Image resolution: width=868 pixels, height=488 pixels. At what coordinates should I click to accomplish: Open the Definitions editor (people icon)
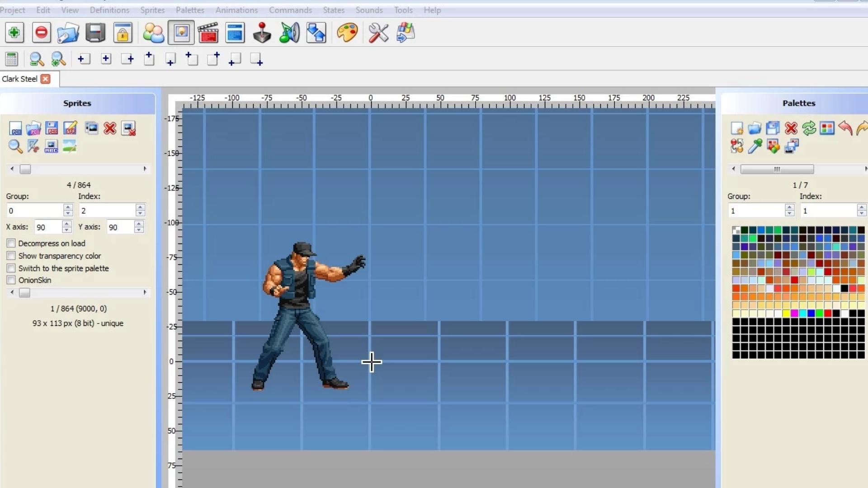[154, 33]
